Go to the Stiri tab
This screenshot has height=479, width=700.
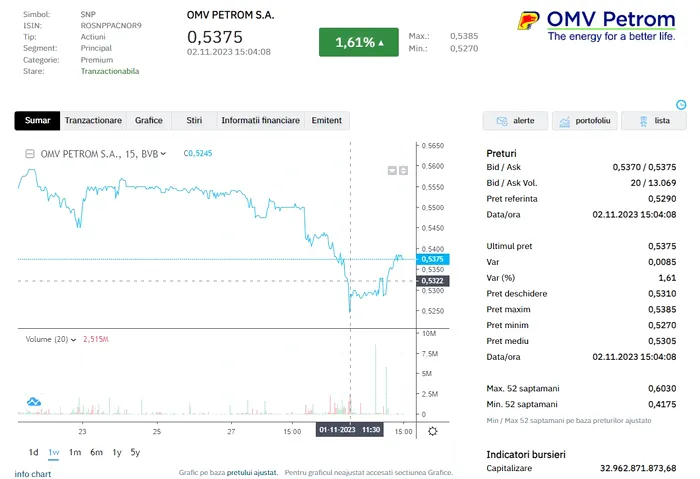click(x=194, y=121)
